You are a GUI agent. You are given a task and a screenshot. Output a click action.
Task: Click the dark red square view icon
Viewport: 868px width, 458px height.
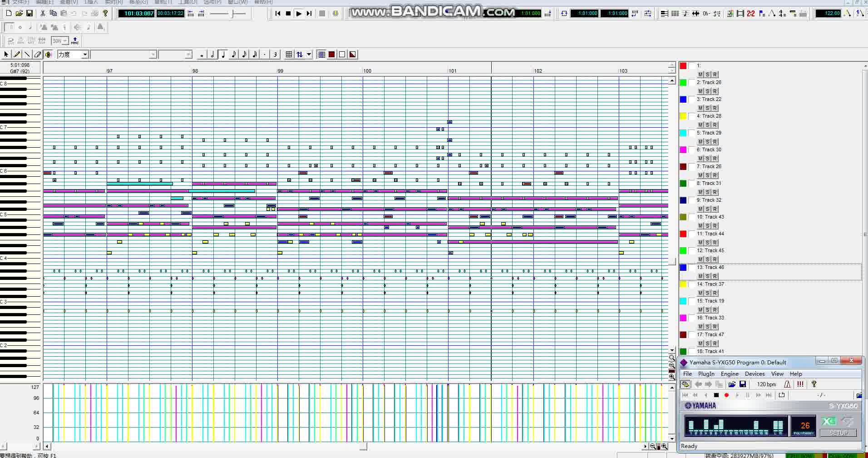click(x=332, y=55)
